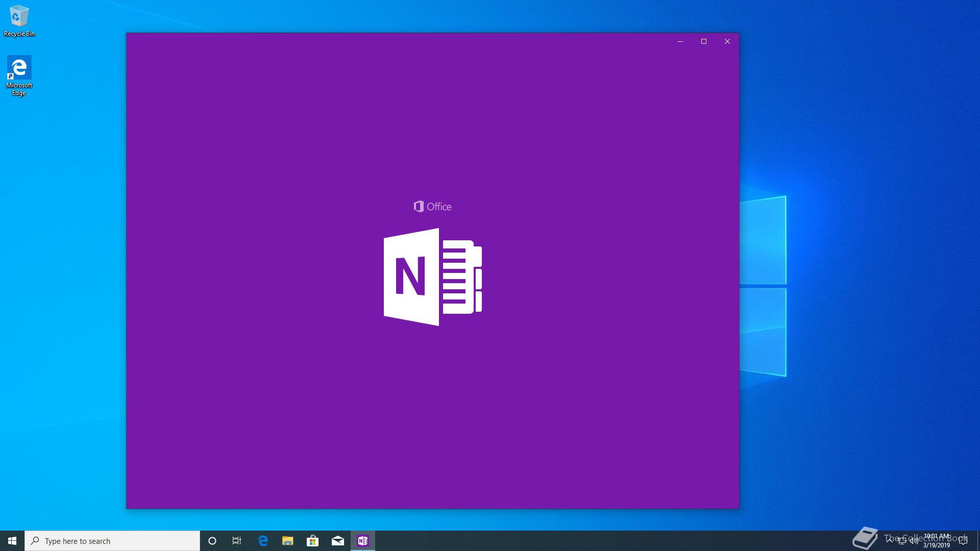Close the OneNote splash window
The width and height of the screenshot is (980, 551).
click(x=727, y=41)
